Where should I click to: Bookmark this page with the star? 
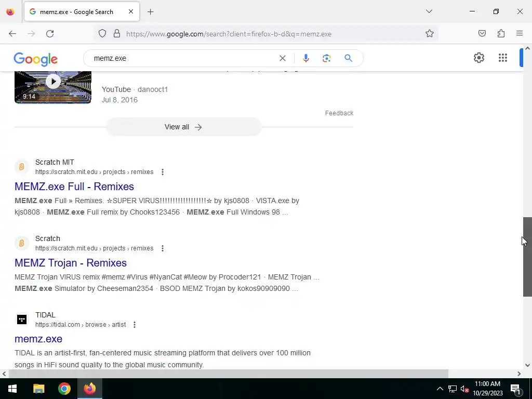click(x=430, y=34)
